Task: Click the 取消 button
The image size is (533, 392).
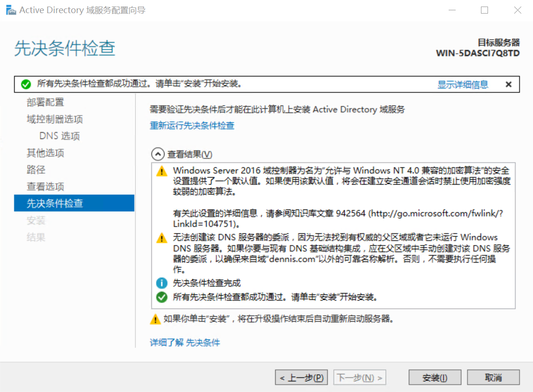Action: [493, 377]
